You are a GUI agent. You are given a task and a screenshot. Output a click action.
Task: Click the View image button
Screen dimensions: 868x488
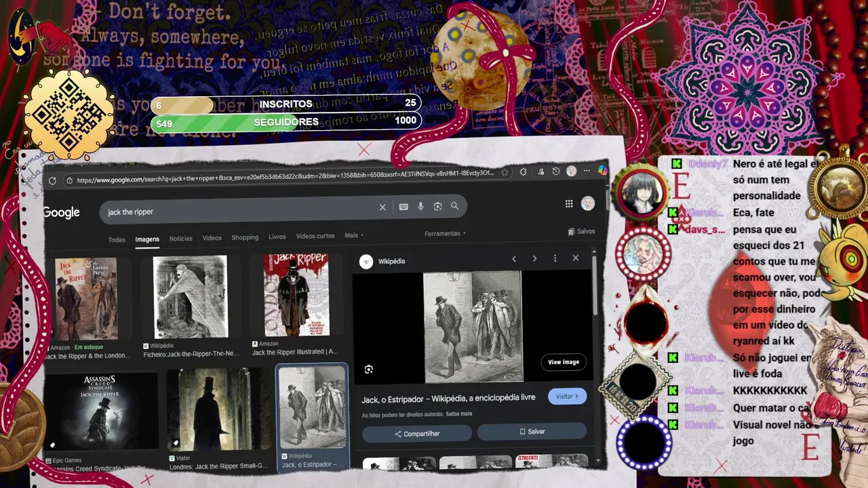tap(564, 362)
